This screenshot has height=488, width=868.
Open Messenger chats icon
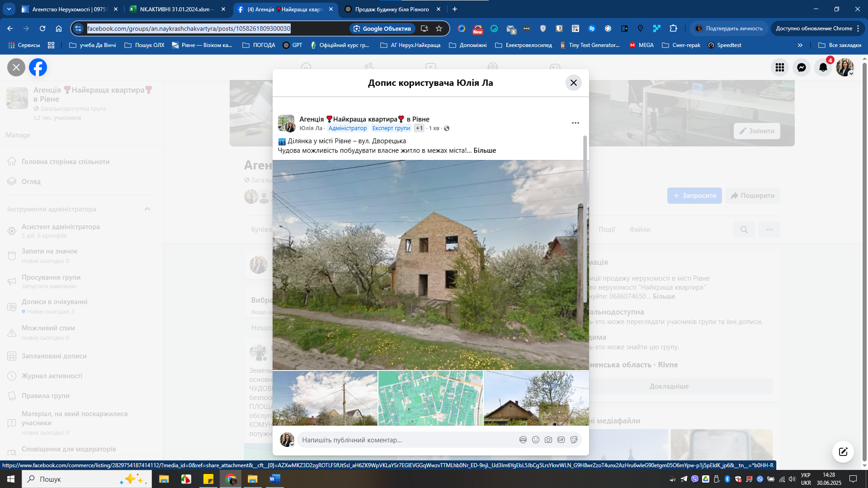tap(801, 68)
